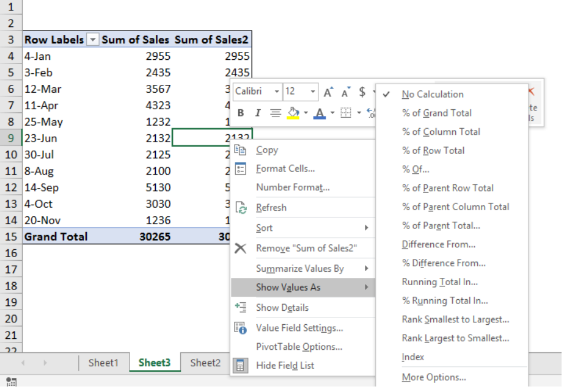The width and height of the screenshot is (564, 392).
Task: Open borders dropdown arrow
Action: point(359,113)
